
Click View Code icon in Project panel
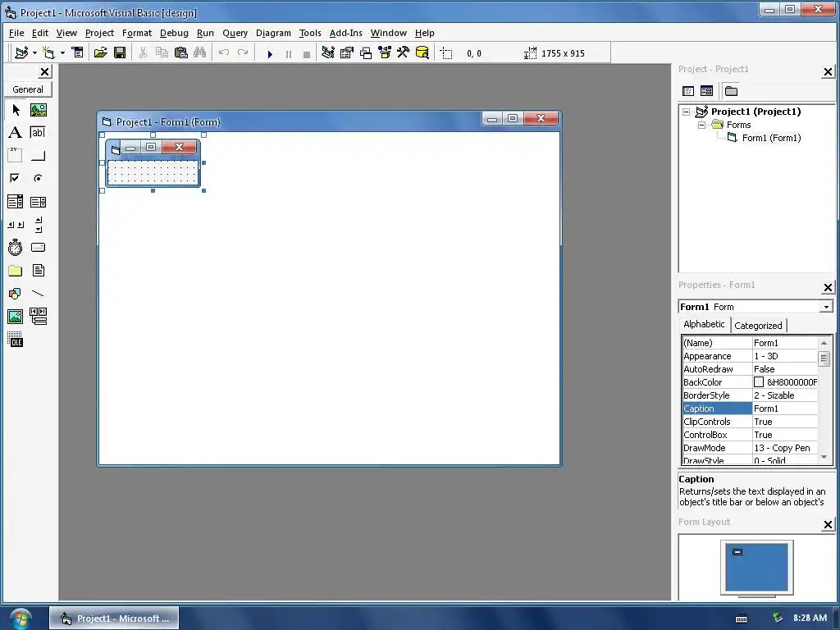(688, 91)
